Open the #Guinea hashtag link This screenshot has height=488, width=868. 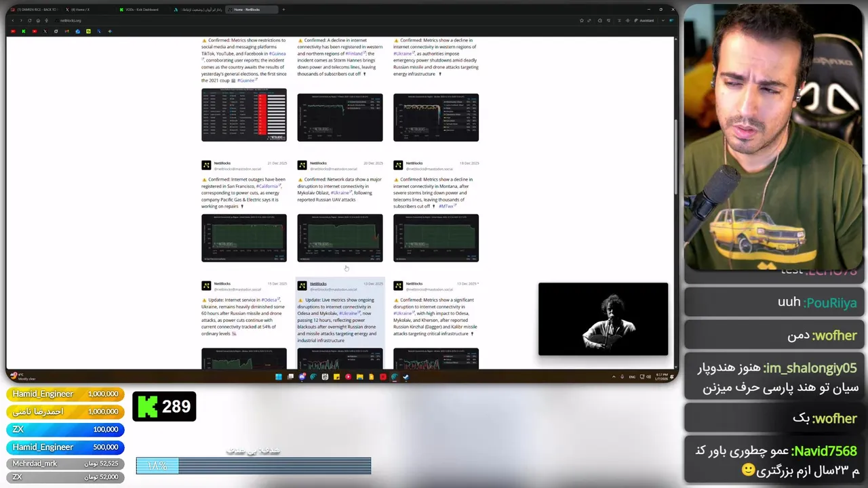(x=277, y=54)
